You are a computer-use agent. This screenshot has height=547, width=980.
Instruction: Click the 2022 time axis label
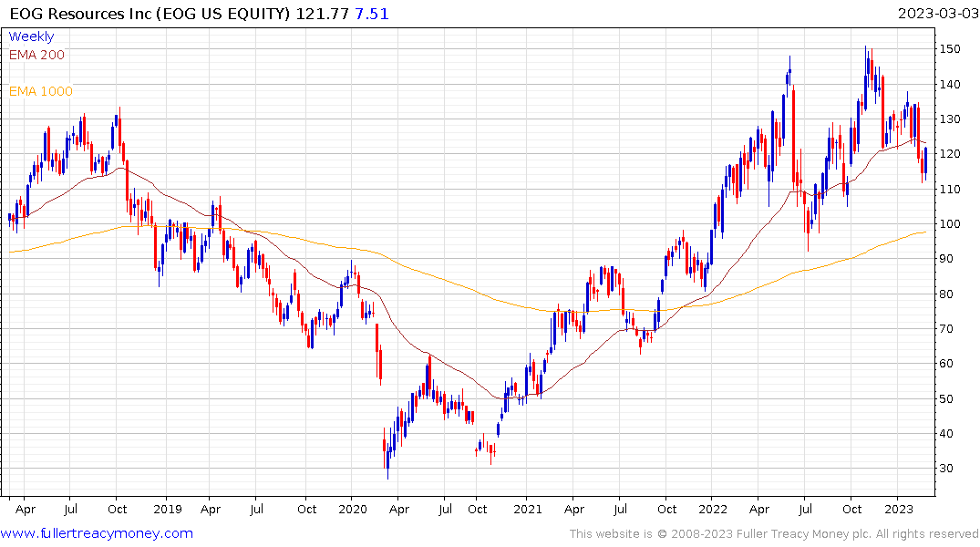coord(713,509)
